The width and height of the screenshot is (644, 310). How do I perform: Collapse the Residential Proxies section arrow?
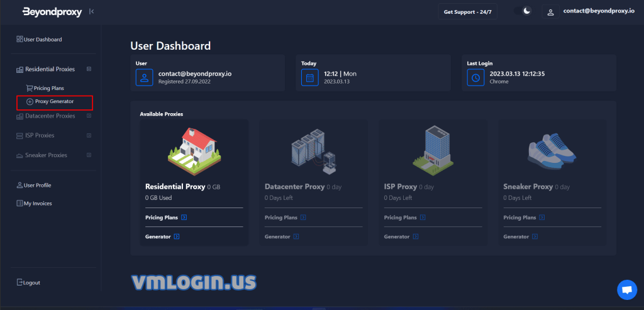89,69
